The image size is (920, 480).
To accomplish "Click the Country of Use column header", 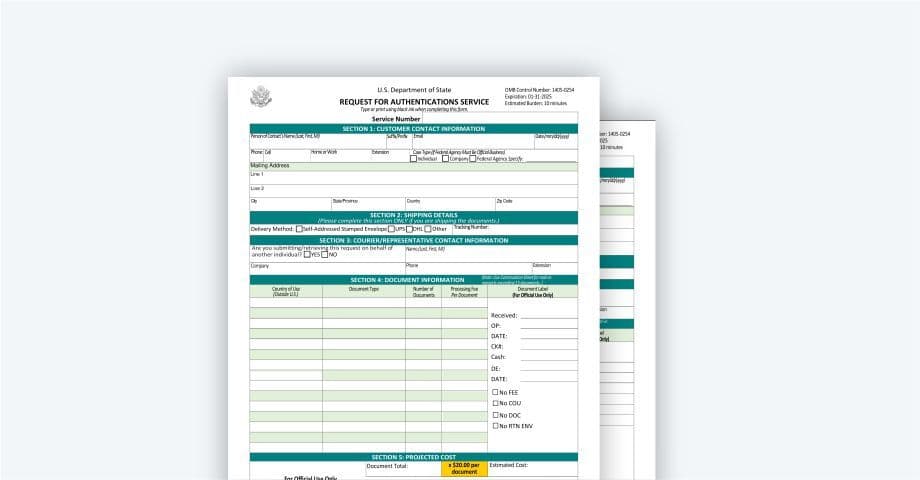I will pos(286,291).
